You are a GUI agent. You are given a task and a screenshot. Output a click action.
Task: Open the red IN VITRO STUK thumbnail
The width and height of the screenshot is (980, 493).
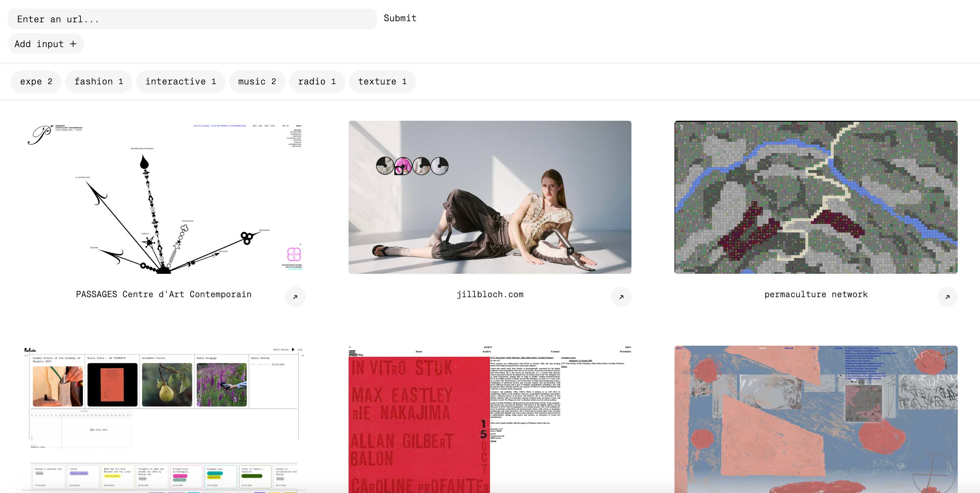coord(490,419)
